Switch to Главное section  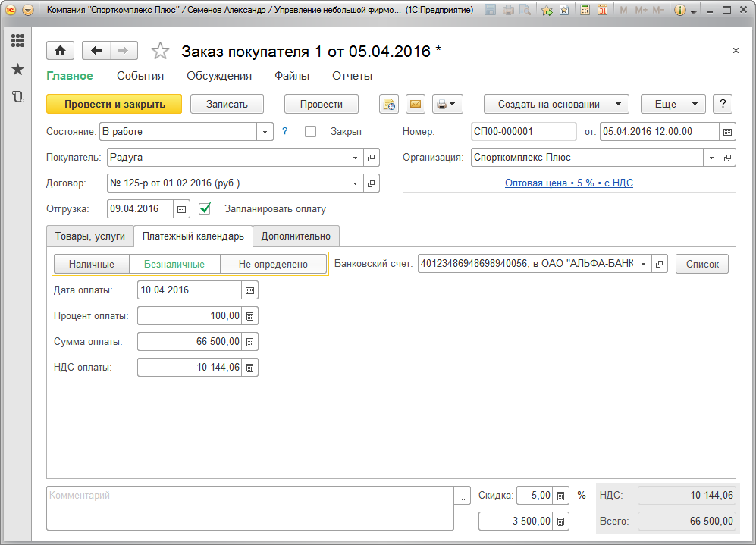point(70,76)
